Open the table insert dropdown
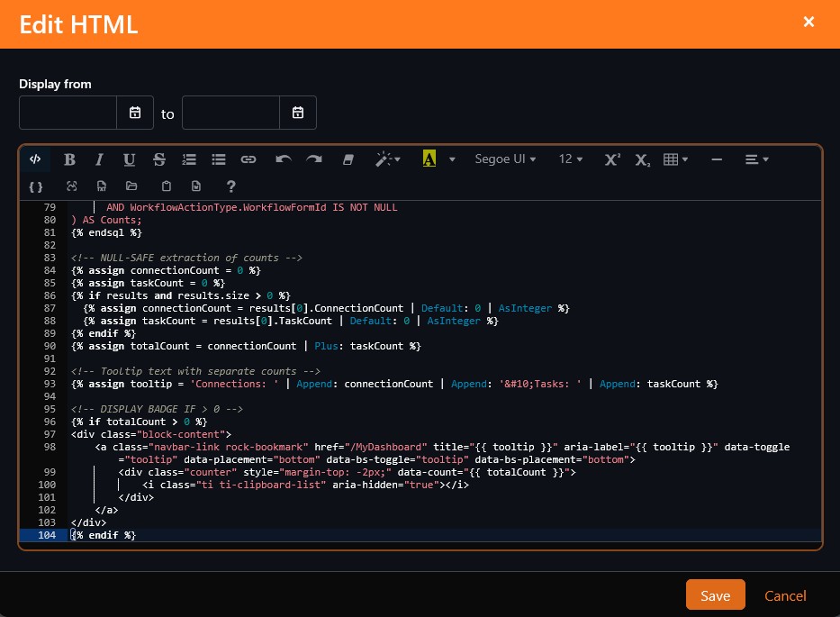The image size is (840, 617). 675,159
